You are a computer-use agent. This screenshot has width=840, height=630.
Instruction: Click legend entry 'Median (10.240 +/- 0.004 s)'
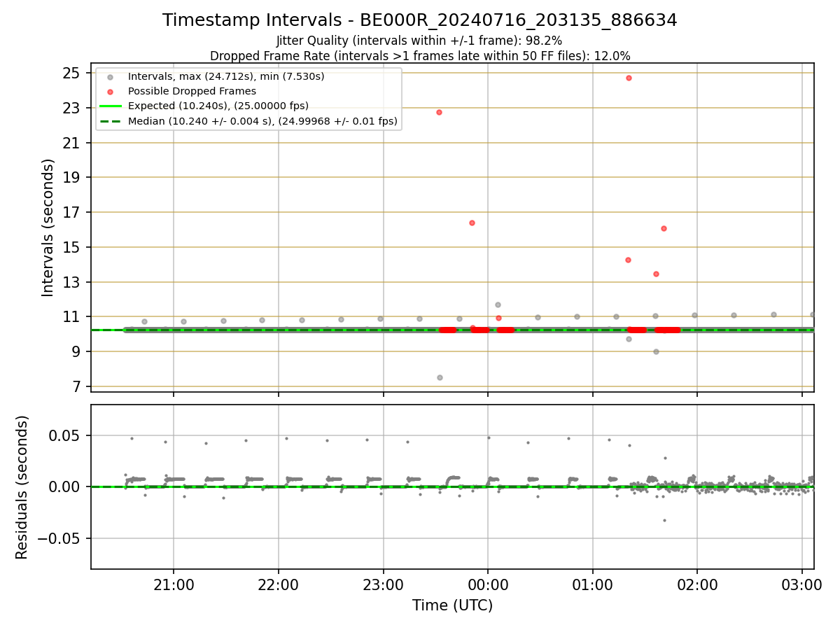(262, 121)
